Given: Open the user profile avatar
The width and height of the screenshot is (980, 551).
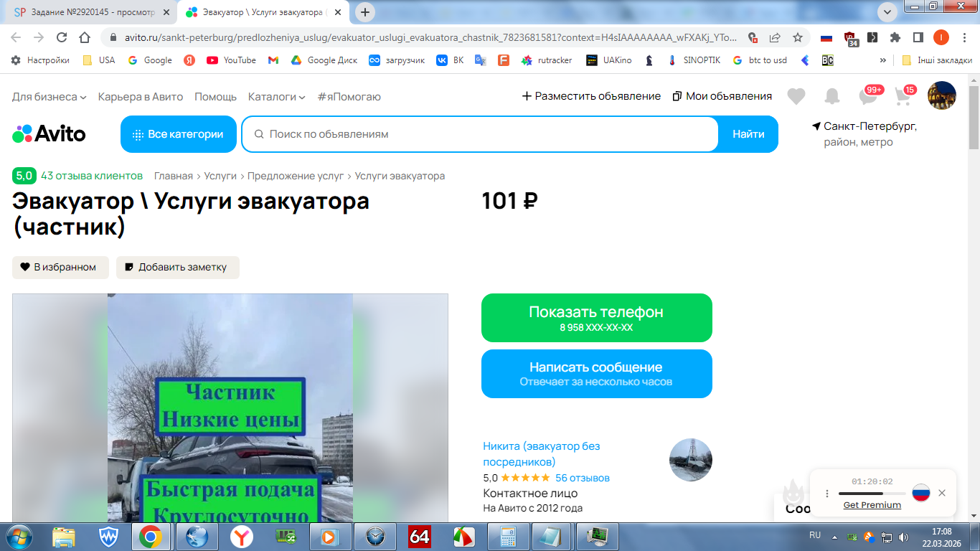Looking at the screenshot, I should tap(941, 95).
